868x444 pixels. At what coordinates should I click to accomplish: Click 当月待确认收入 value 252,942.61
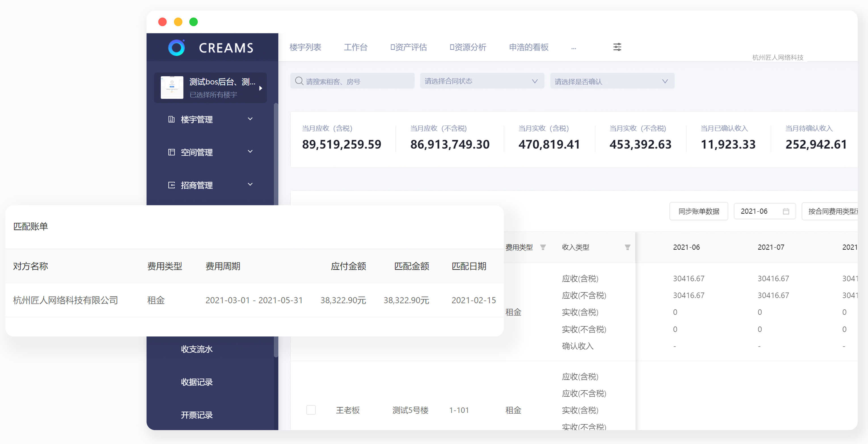(816, 144)
